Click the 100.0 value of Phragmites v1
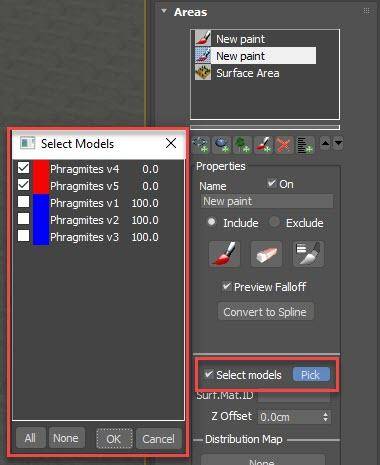This screenshot has height=465, width=380. pyautogui.click(x=145, y=203)
